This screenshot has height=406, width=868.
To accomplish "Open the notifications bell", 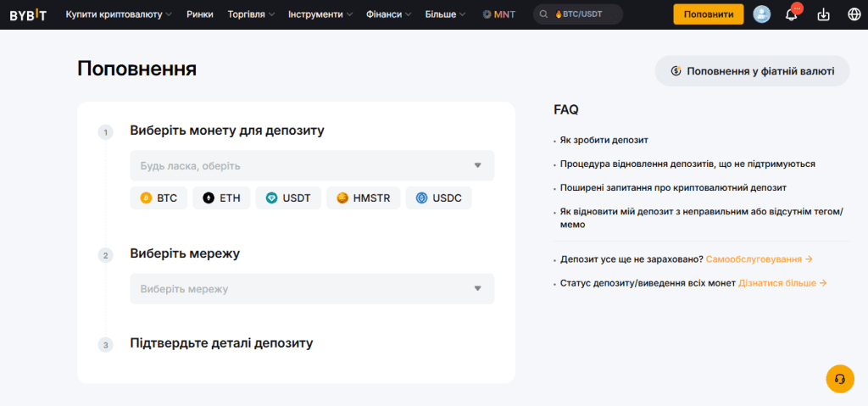I will click(x=793, y=14).
